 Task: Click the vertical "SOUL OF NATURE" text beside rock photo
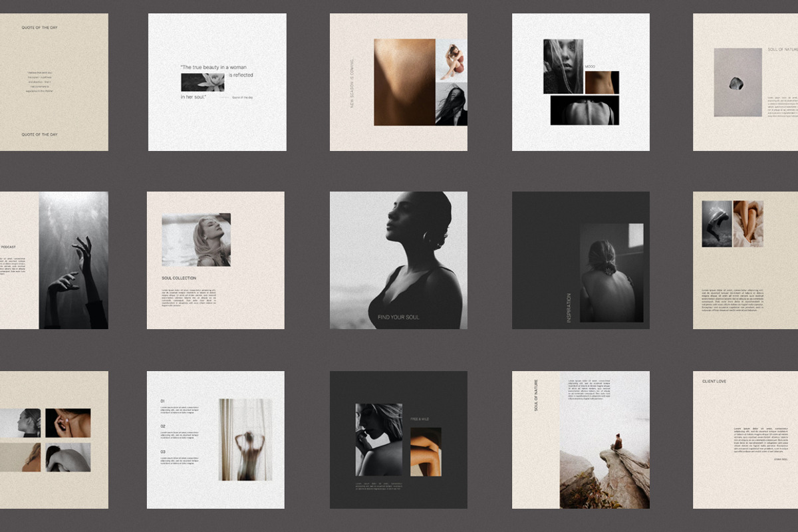tap(536, 396)
